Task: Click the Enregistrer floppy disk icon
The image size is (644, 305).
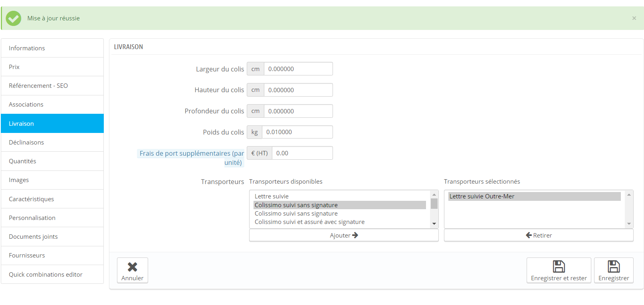Action: pyautogui.click(x=614, y=266)
